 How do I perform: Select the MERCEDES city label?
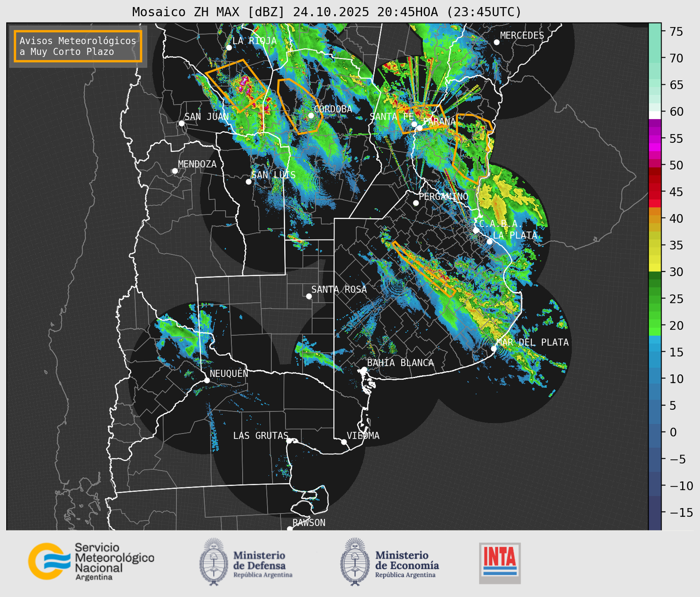point(522,36)
